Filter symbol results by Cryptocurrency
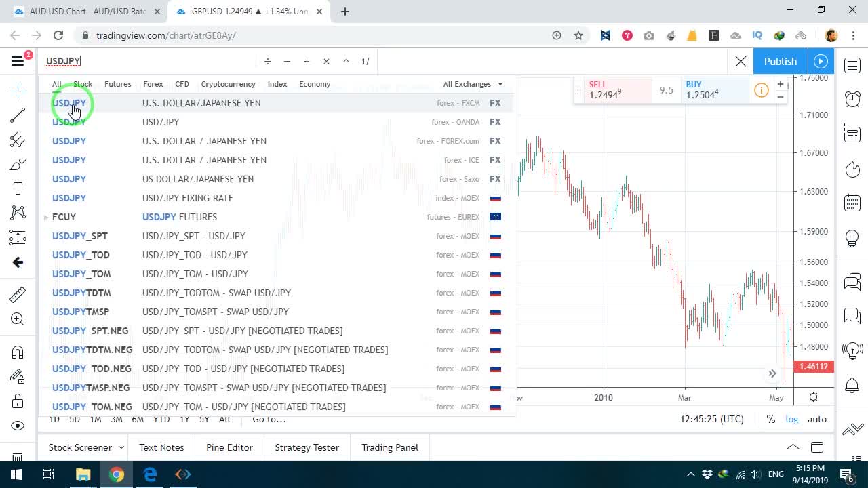 point(228,84)
